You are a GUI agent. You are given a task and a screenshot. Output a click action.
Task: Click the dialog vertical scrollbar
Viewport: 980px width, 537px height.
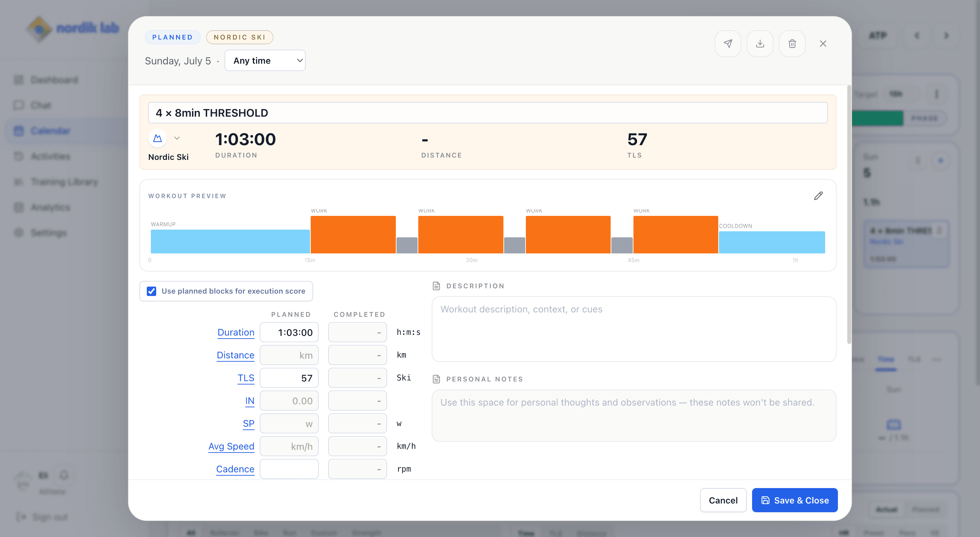(x=849, y=215)
